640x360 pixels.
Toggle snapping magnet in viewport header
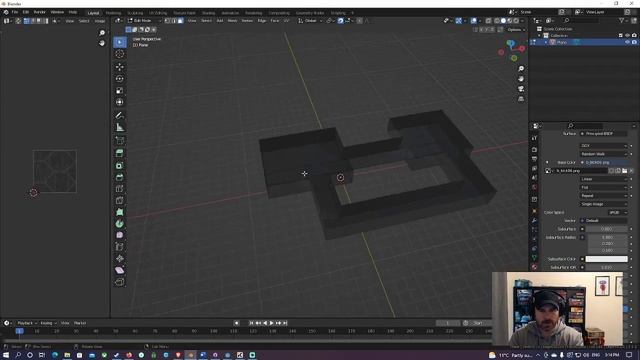340,20
